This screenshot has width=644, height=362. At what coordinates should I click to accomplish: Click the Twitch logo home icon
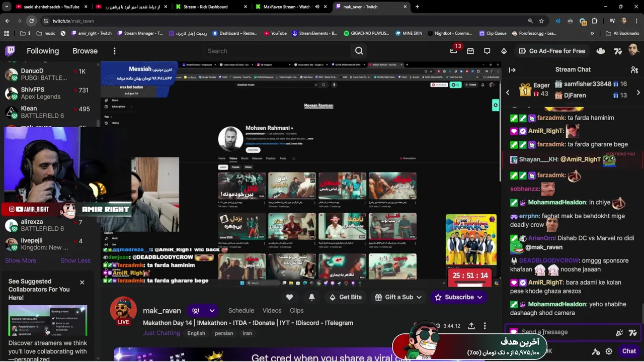[10, 51]
